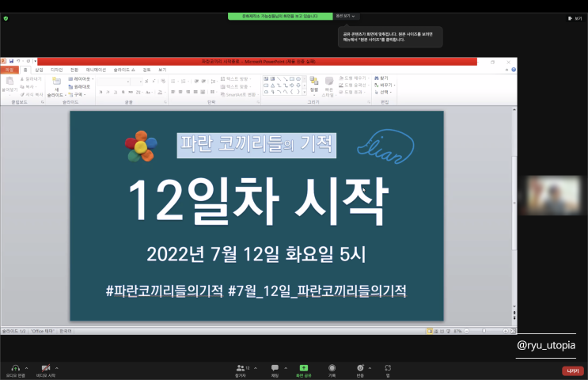This screenshot has width=588, height=380.
Task: Expand Shape Fill (도형 채우기) dropdown
Action: pos(354,78)
